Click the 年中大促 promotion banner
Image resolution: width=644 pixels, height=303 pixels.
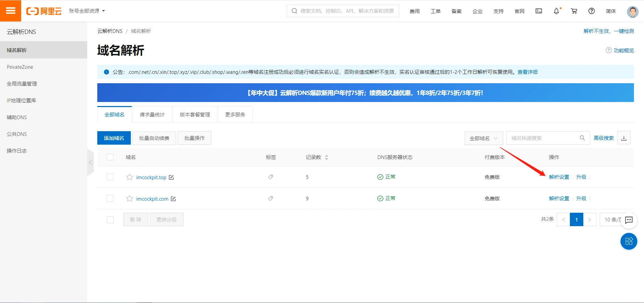(366, 93)
